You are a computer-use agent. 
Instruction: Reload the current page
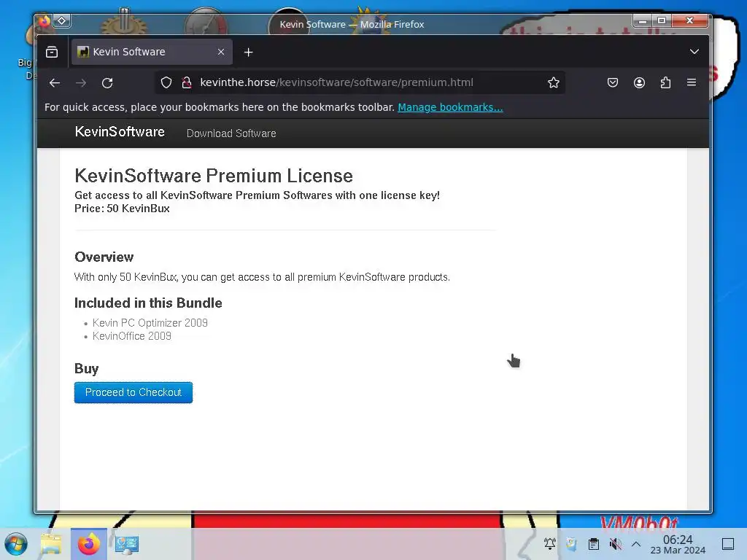coord(107,83)
